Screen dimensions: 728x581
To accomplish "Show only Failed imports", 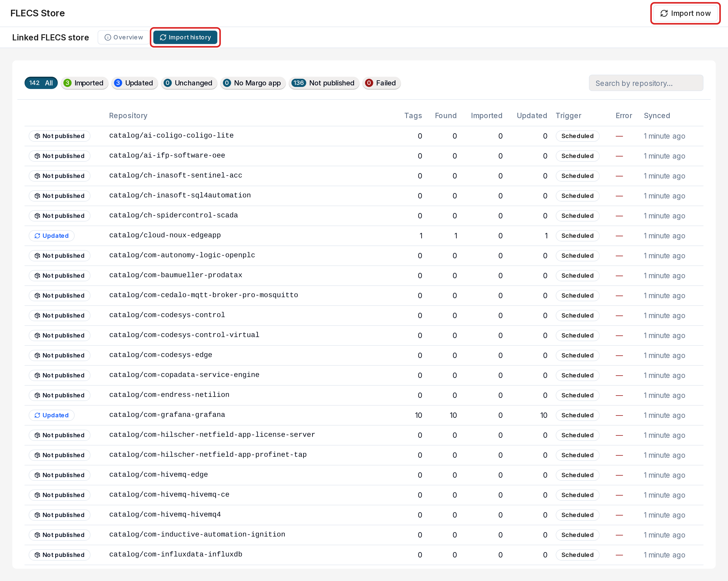I will 381,83.
